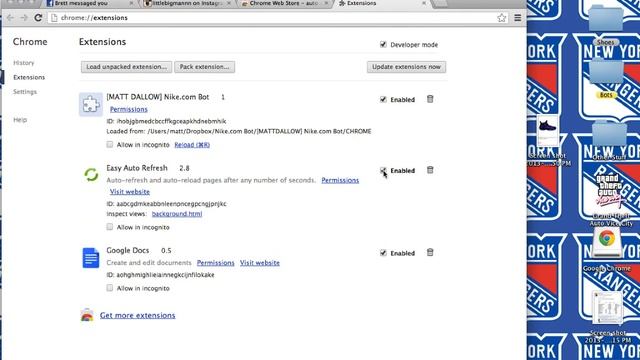The width and height of the screenshot is (640, 360).
Task: Visit website for Easy Auto Refresh
Action: pos(129,192)
